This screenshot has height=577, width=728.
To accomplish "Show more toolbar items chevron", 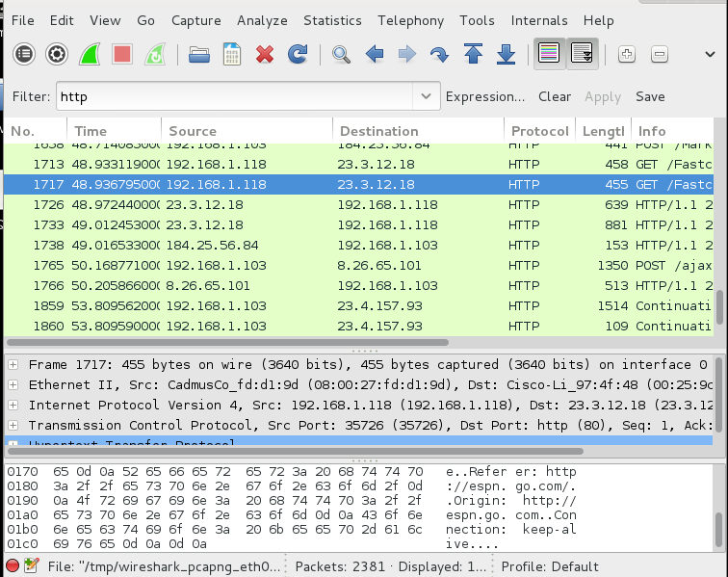I will [x=710, y=54].
